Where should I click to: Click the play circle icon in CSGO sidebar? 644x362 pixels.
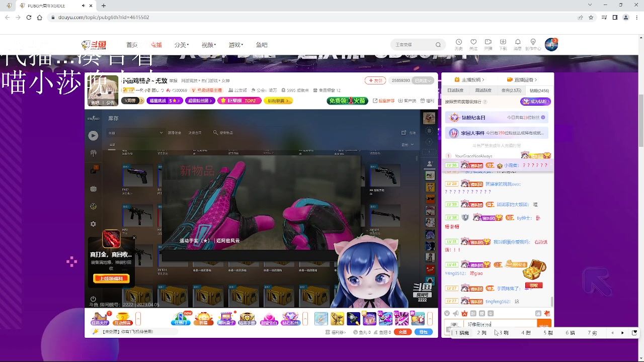tap(93, 136)
